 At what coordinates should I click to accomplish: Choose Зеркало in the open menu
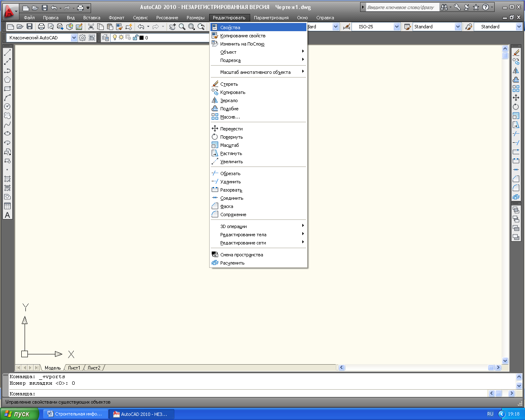pyautogui.click(x=258, y=100)
